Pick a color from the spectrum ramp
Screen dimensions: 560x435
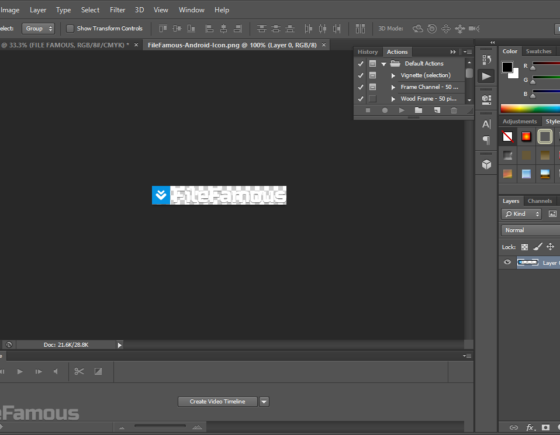[x=530, y=108]
